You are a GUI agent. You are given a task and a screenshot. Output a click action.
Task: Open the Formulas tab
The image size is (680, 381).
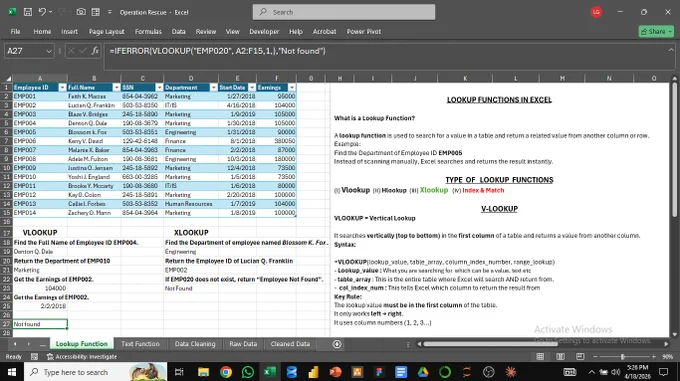coord(148,32)
